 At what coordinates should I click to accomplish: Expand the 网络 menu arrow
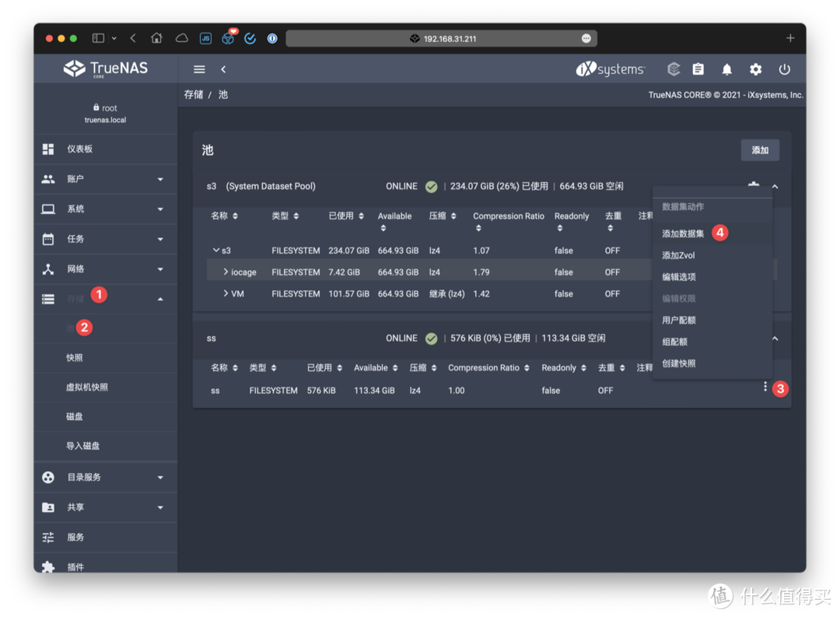(160, 269)
